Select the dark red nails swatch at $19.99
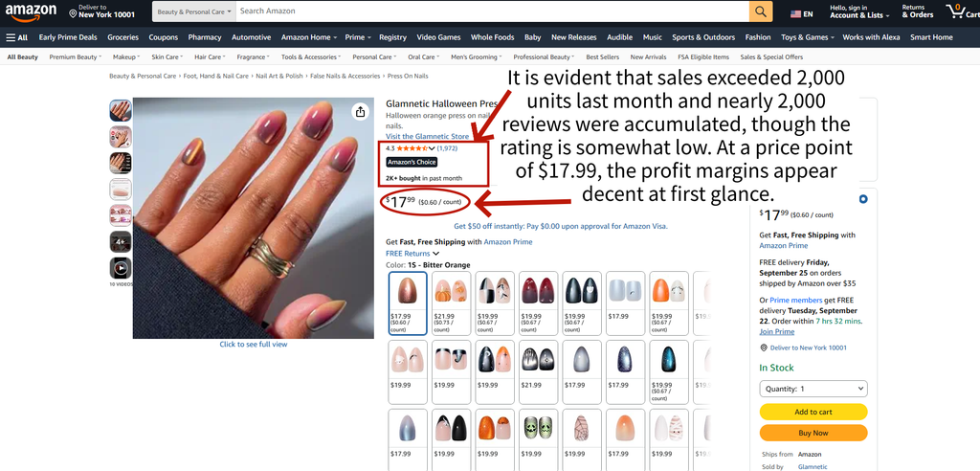 tap(539, 303)
